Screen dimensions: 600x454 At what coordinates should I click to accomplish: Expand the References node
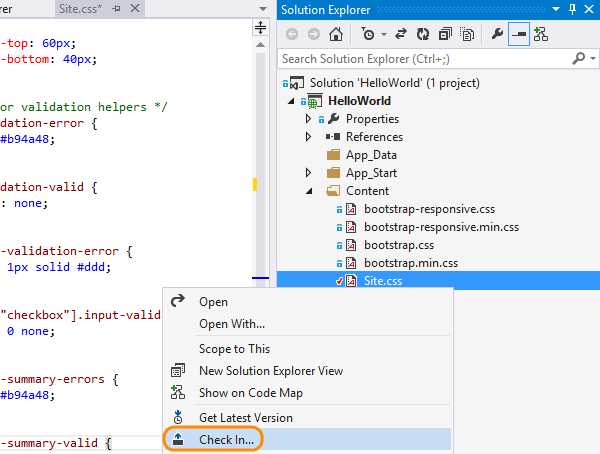308,137
